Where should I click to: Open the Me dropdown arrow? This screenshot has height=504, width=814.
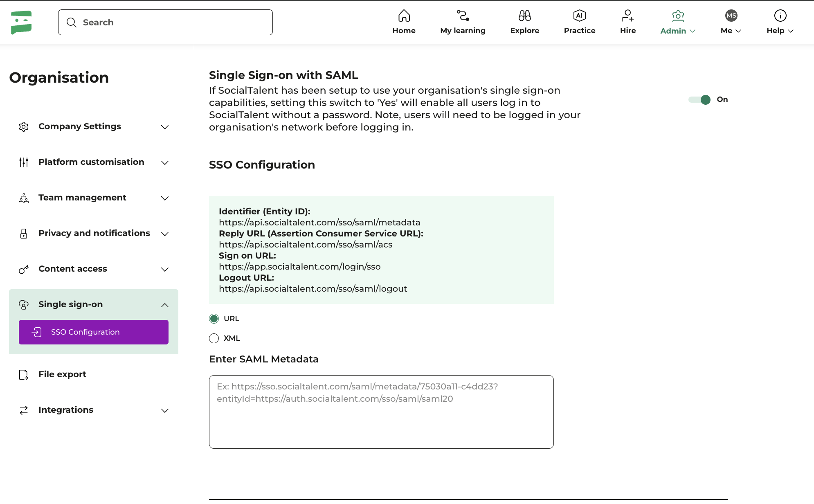[738, 31]
